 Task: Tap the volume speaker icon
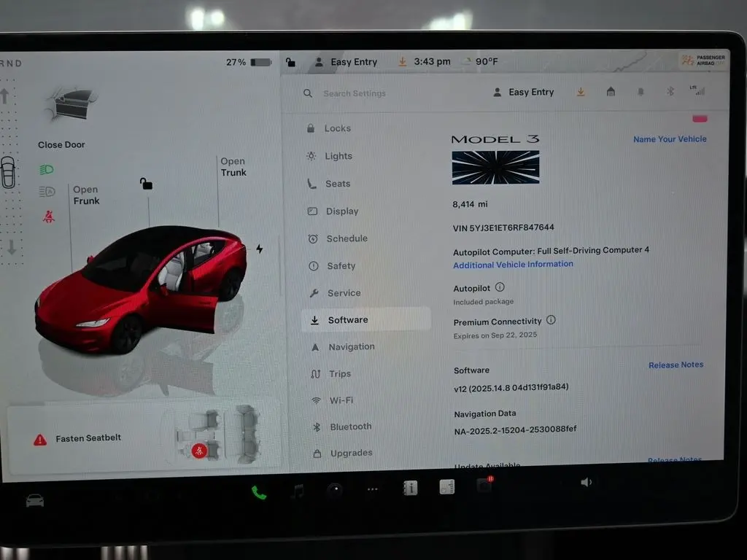[586, 483]
